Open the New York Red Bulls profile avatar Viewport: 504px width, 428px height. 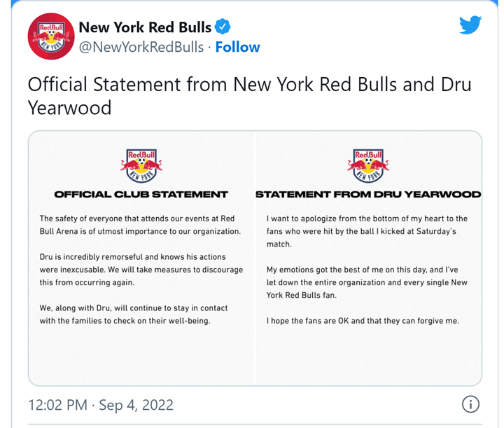click(x=50, y=36)
